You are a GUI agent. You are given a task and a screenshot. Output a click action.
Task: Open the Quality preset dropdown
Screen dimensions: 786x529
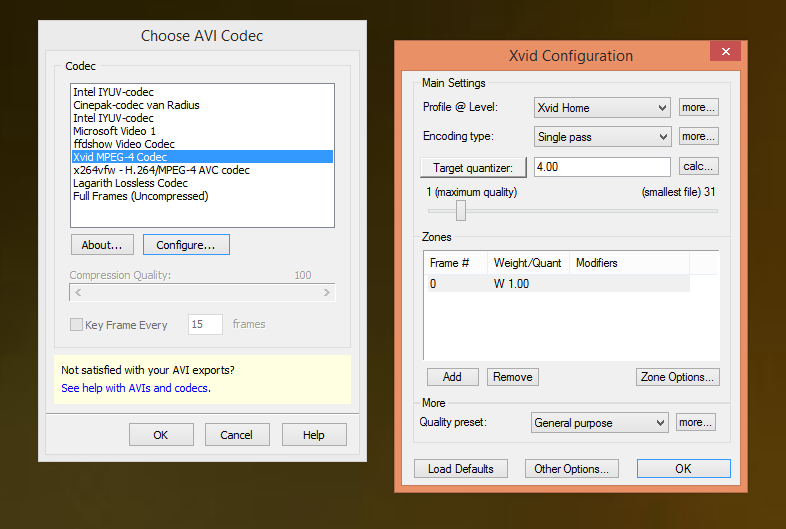pyautogui.click(x=600, y=423)
